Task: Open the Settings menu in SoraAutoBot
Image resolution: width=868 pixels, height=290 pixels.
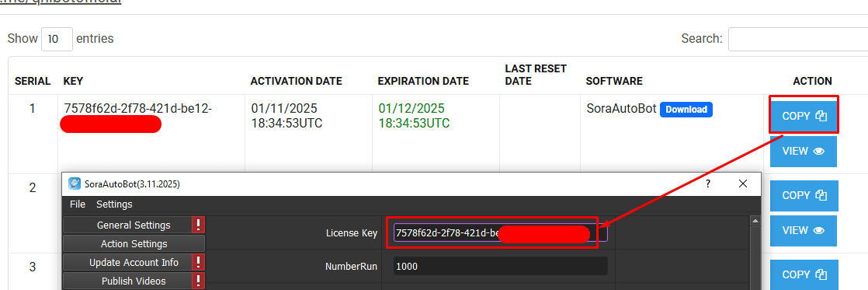Action: 114,204
